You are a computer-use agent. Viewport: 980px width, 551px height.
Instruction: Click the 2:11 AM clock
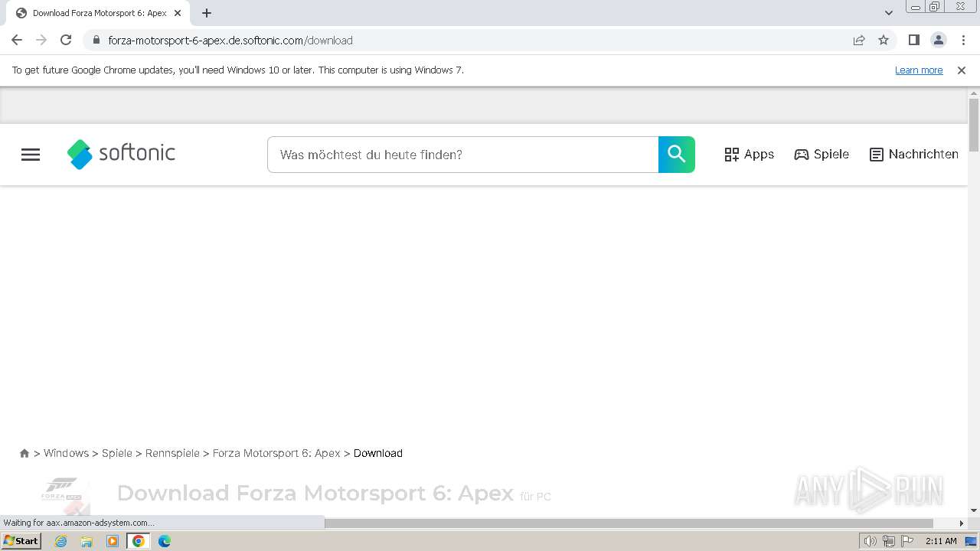[x=941, y=541]
